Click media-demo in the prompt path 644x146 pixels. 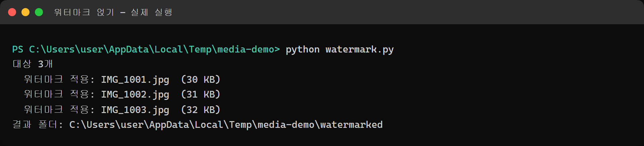click(246, 49)
